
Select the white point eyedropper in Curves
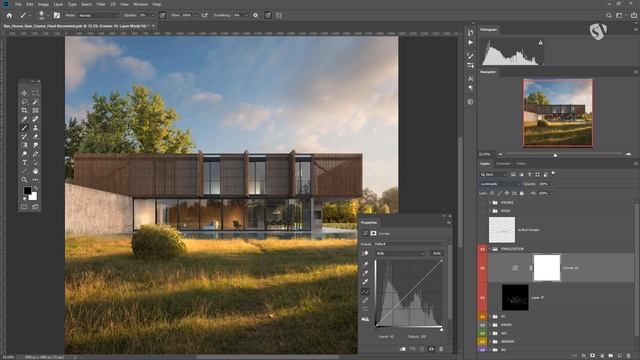pyautogui.click(x=365, y=282)
